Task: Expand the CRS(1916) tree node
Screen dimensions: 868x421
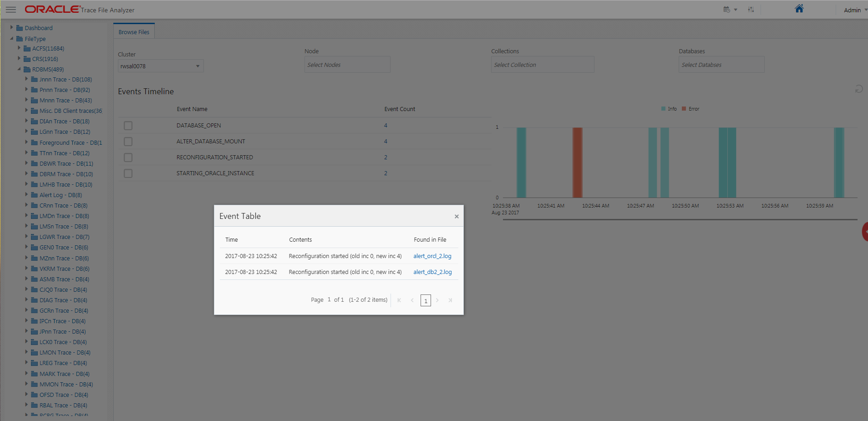Action: [x=19, y=58]
